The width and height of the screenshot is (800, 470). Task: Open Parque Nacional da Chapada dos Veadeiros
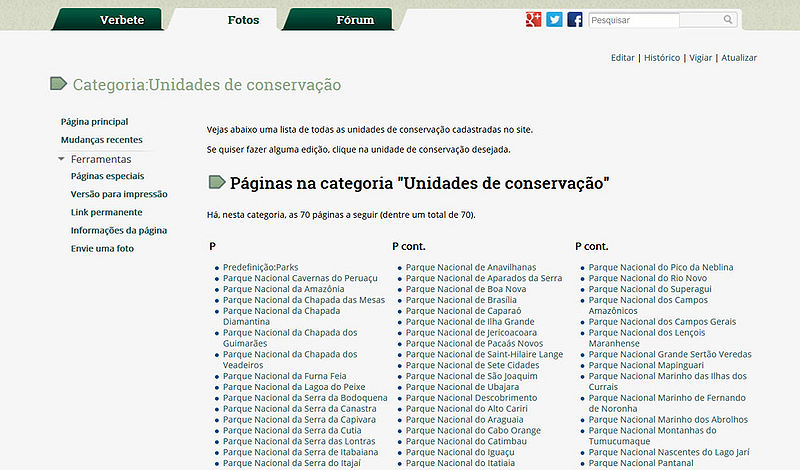[x=290, y=359]
